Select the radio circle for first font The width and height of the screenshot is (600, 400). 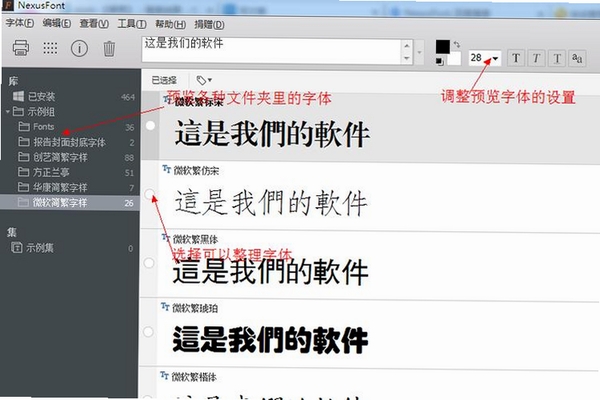click(150, 125)
